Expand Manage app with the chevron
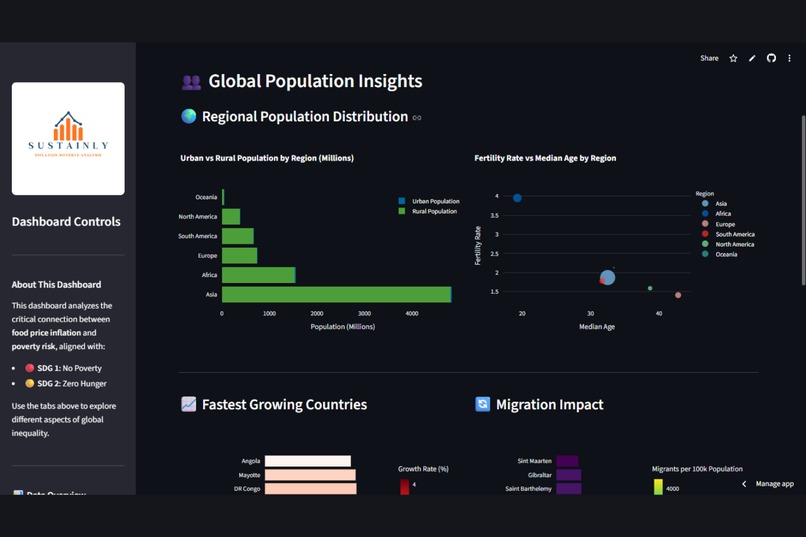 click(x=744, y=484)
